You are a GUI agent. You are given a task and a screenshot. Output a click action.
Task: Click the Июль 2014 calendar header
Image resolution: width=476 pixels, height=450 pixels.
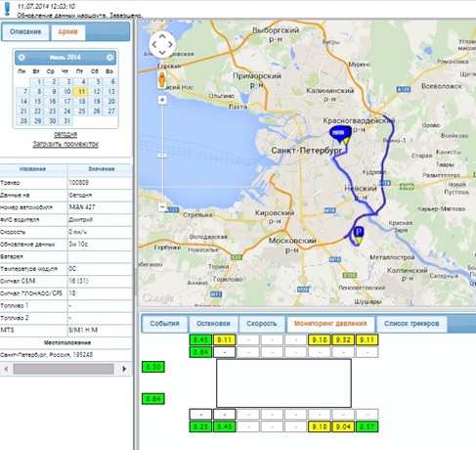click(65, 58)
